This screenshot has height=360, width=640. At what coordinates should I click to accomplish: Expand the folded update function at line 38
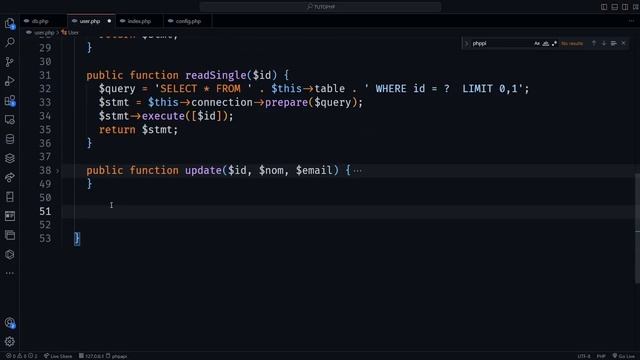tap(58, 171)
